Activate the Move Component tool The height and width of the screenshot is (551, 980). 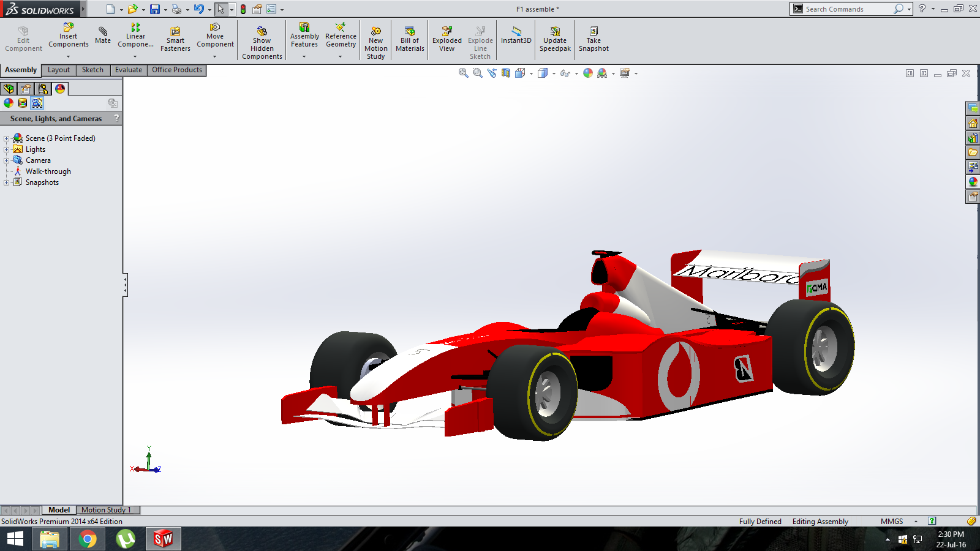[x=215, y=36]
